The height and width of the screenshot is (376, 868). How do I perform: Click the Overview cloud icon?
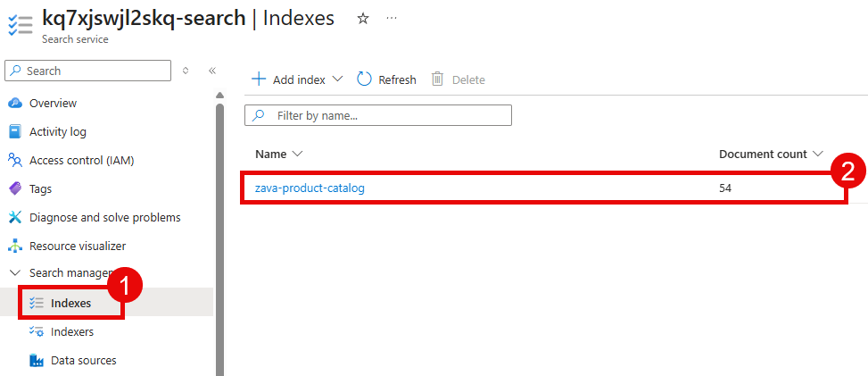(x=15, y=103)
